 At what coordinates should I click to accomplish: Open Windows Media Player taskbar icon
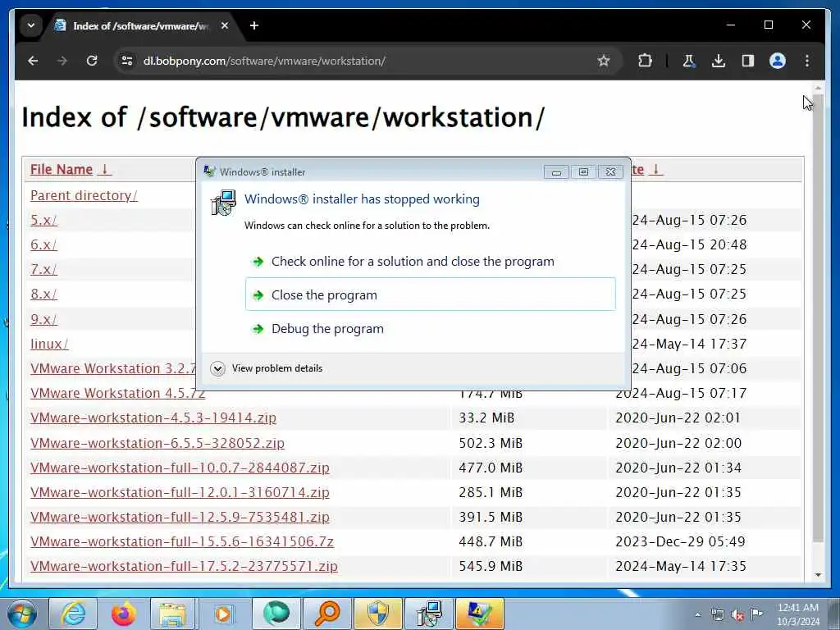tap(223, 614)
